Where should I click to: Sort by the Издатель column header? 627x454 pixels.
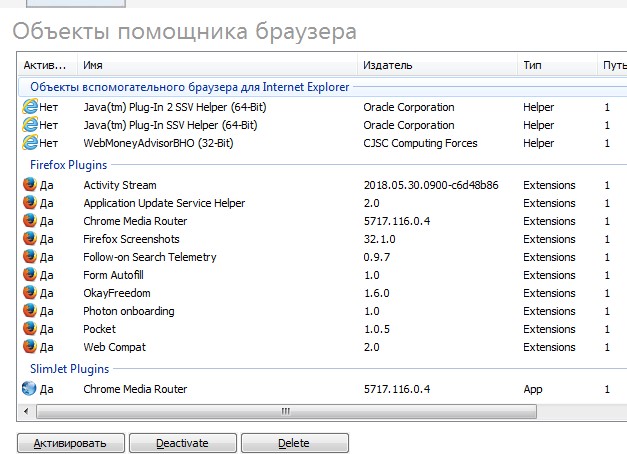click(437, 65)
